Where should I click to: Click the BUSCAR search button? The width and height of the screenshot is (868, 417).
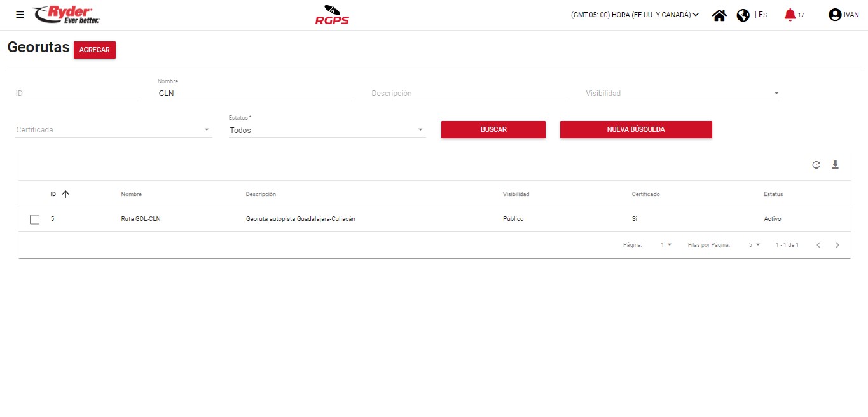(x=493, y=129)
